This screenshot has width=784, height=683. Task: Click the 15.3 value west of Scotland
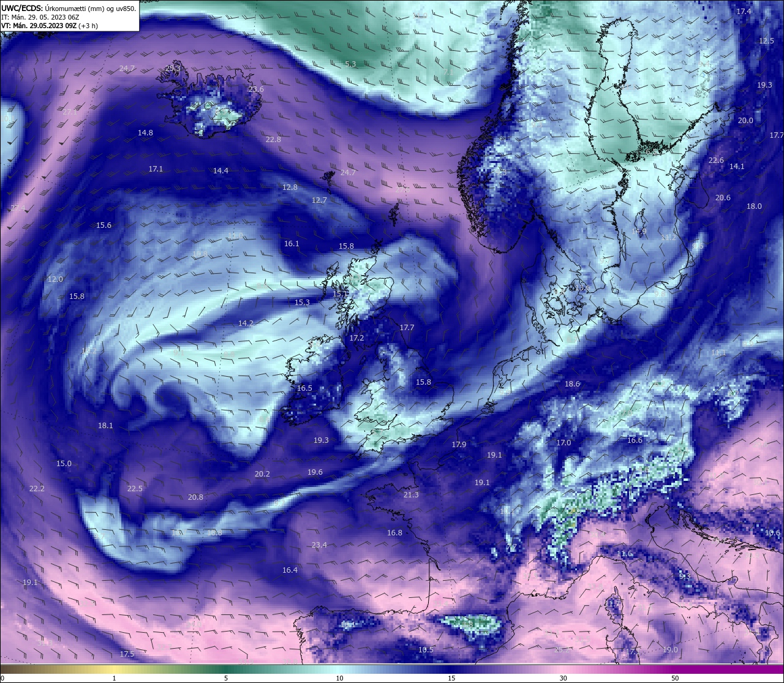(x=302, y=302)
